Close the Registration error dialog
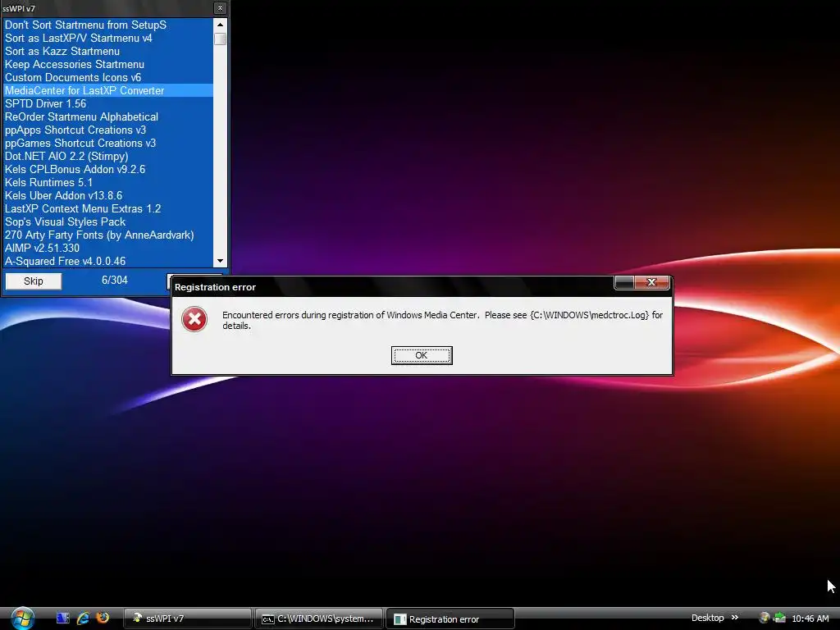 [651, 282]
